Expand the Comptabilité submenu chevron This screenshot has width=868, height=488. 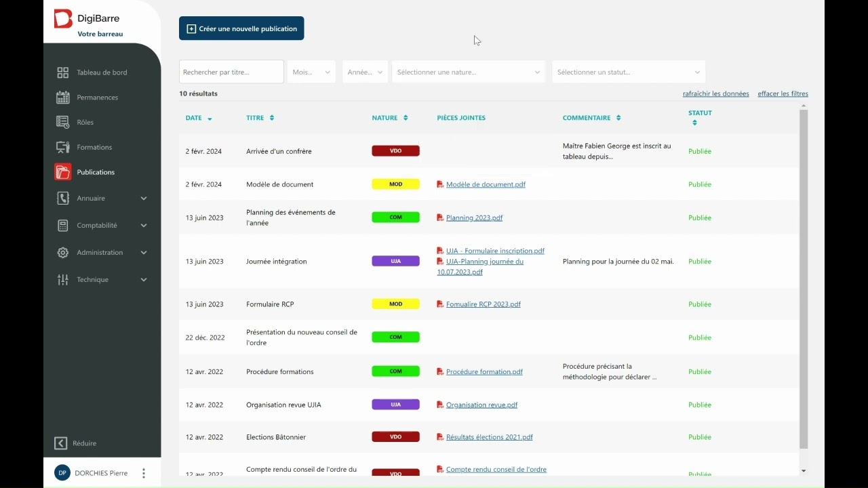pyautogui.click(x=144, y=226)
